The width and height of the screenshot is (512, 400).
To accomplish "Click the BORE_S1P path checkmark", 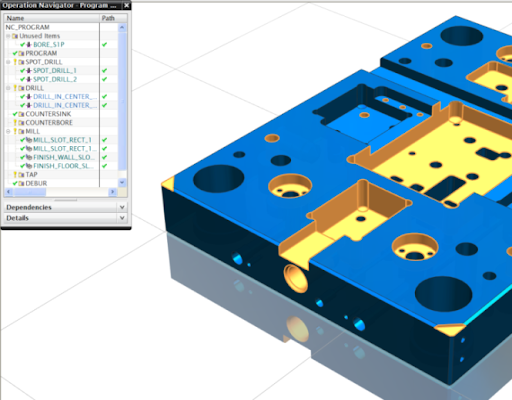I will [105, 45].
